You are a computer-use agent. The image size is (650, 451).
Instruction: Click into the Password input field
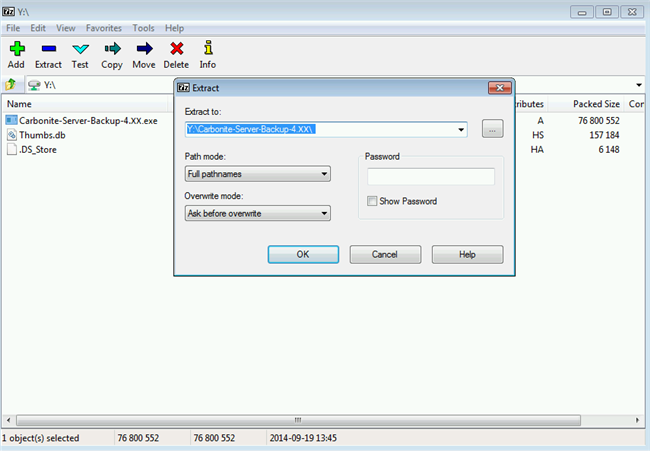pos(431,177)
